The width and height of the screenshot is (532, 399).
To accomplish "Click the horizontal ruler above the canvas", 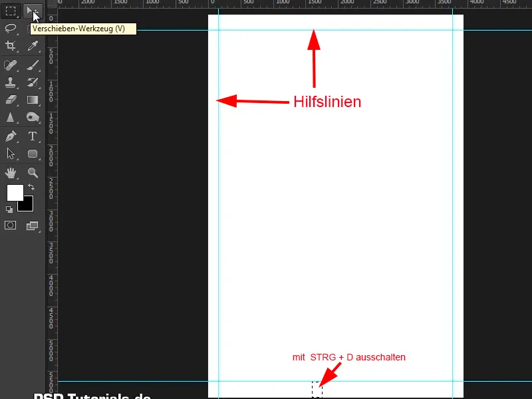I will tap(295, 4).
